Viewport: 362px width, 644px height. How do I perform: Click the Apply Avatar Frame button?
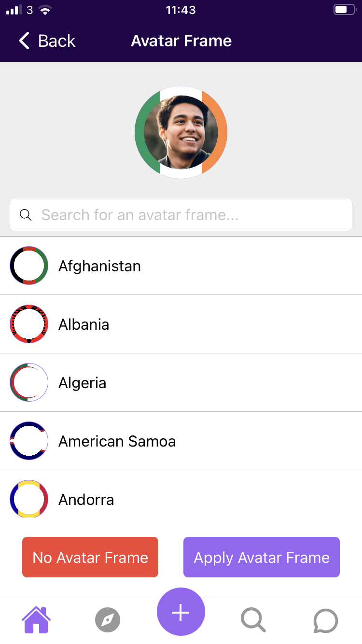pos(262,557)
